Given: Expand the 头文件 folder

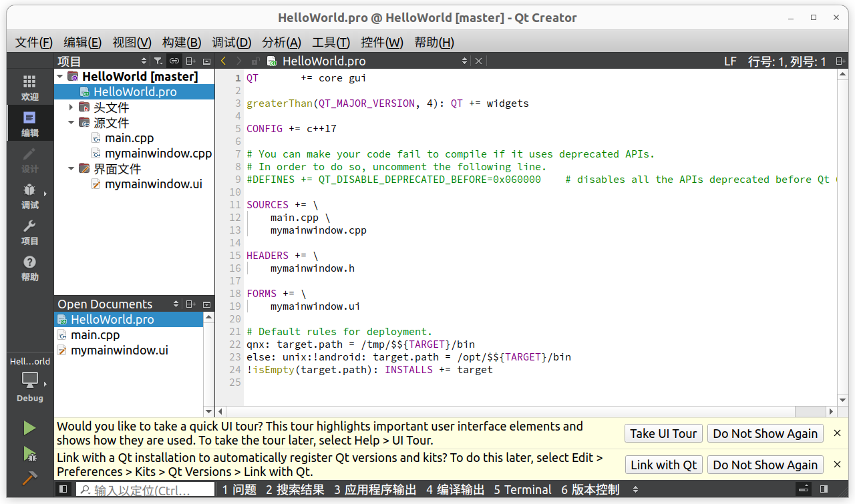Looking at the screenshot, I should 71,107.
